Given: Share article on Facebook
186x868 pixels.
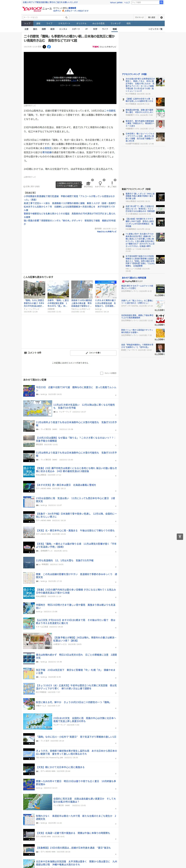Looking at the screenshot, I should point(49,47).
